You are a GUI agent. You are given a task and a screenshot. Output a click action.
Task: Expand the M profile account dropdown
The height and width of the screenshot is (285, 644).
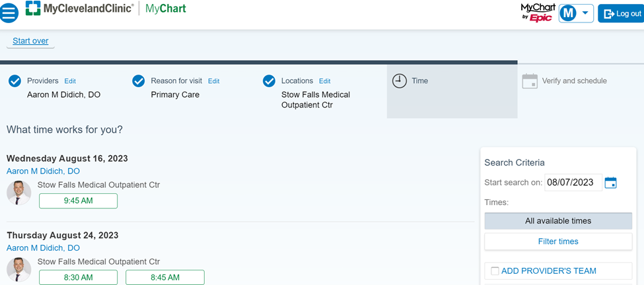tap(576, 14)
